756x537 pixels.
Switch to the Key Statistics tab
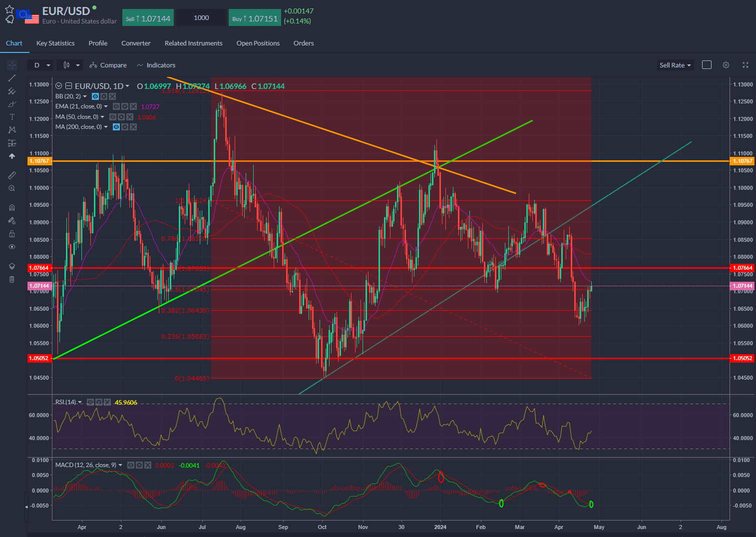click(x=55, y=43)
